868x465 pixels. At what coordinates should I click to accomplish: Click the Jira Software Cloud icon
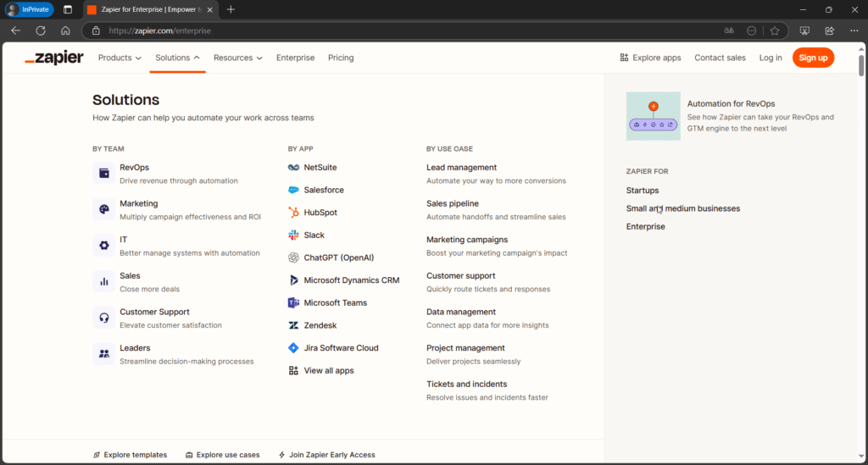click(293, 348)
